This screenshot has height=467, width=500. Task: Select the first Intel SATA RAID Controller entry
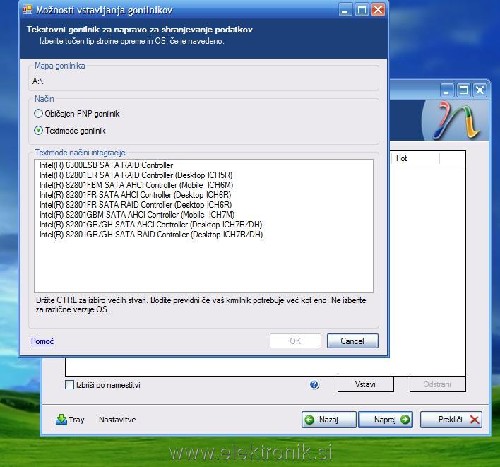click(106, 165)
